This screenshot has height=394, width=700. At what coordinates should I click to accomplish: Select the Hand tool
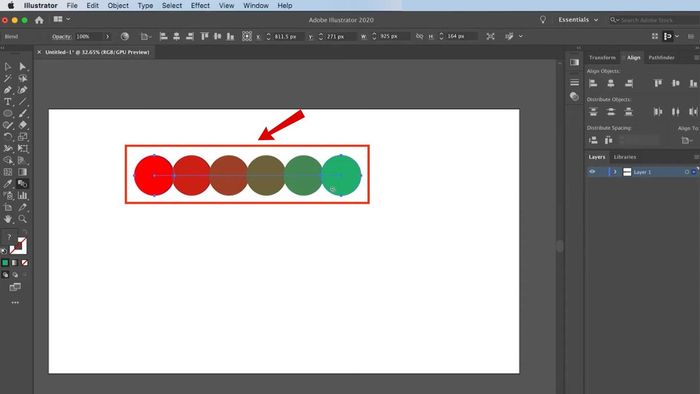point(8,219)
